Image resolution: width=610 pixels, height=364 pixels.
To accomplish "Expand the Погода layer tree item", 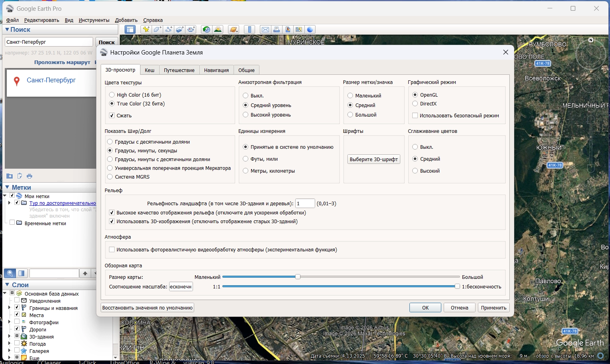I will pos(10,344).
